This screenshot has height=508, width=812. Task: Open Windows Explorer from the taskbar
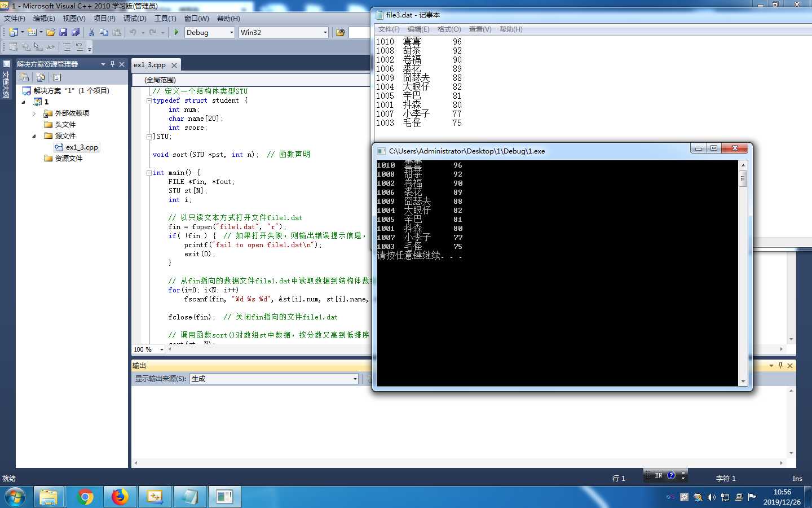pos(48,497)
